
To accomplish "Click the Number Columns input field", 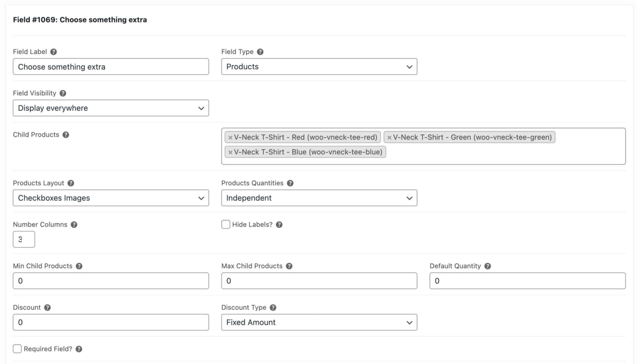I will [x=24, y=239].
